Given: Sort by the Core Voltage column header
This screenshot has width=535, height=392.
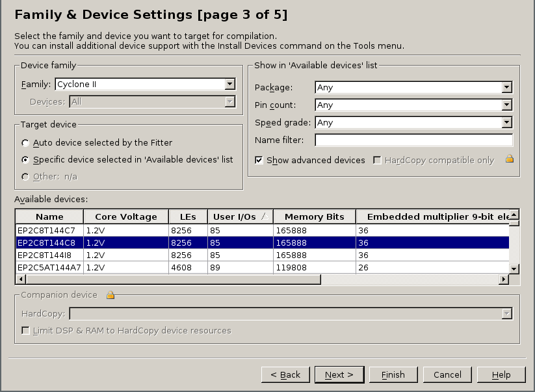Looking at the screenshot, I should [126, 216].
